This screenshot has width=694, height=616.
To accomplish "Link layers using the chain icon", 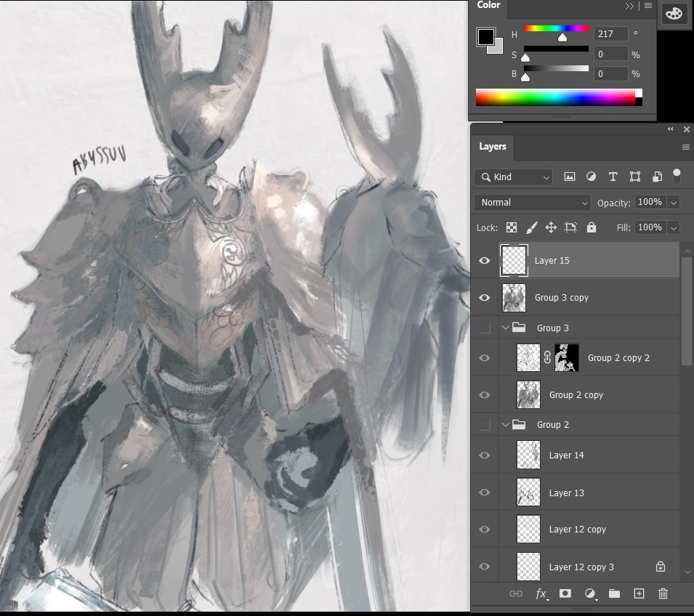I will pos(516,593).
